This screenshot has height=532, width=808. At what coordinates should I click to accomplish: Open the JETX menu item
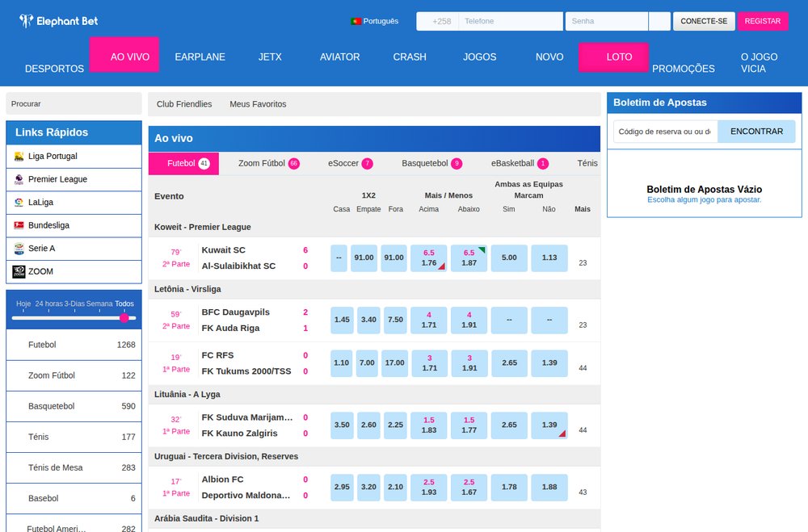pyautogui.click(x=270, y=57)
